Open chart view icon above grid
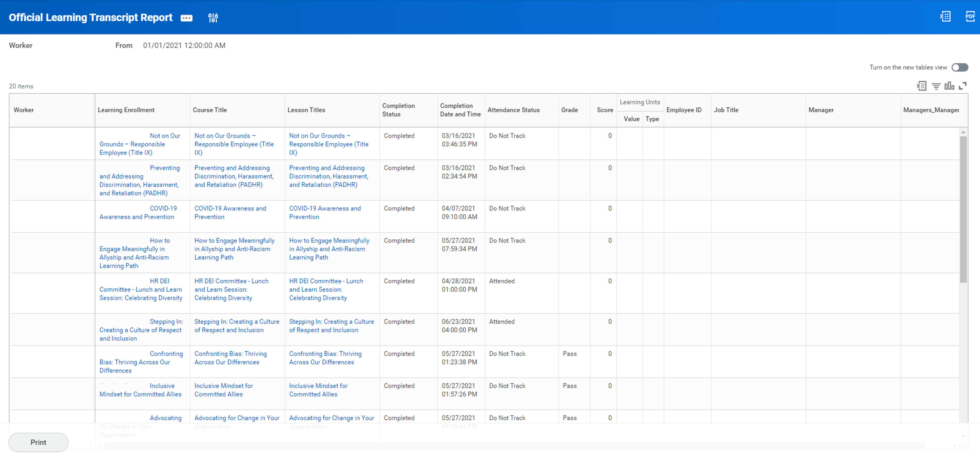980x458 pixels. [x=949, y=86]
